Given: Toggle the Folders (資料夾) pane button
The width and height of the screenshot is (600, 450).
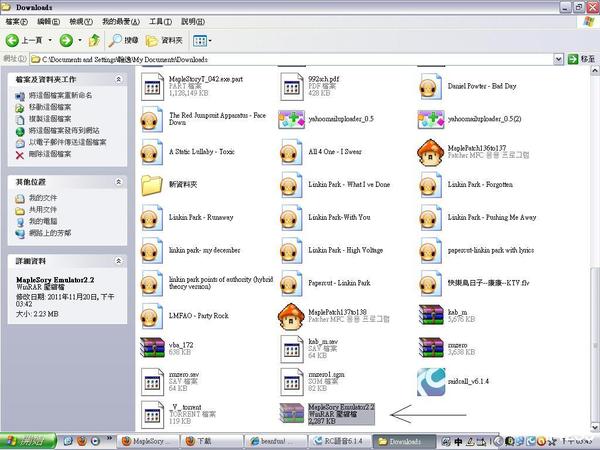Looking at the screenshot, I should tap(164, 40).
